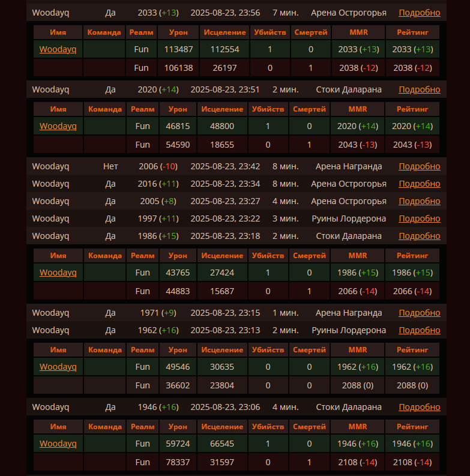Click rating 2006 (-10) cell

(158, 166)
